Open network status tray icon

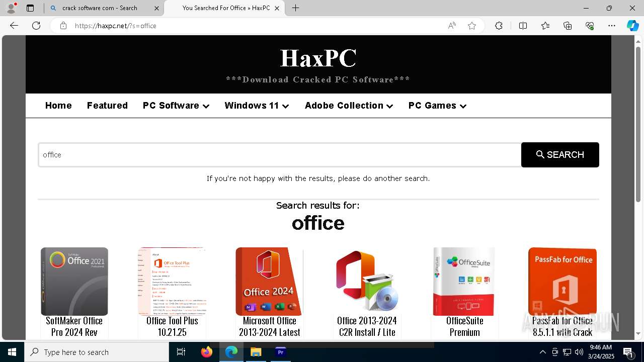point(567,352)
